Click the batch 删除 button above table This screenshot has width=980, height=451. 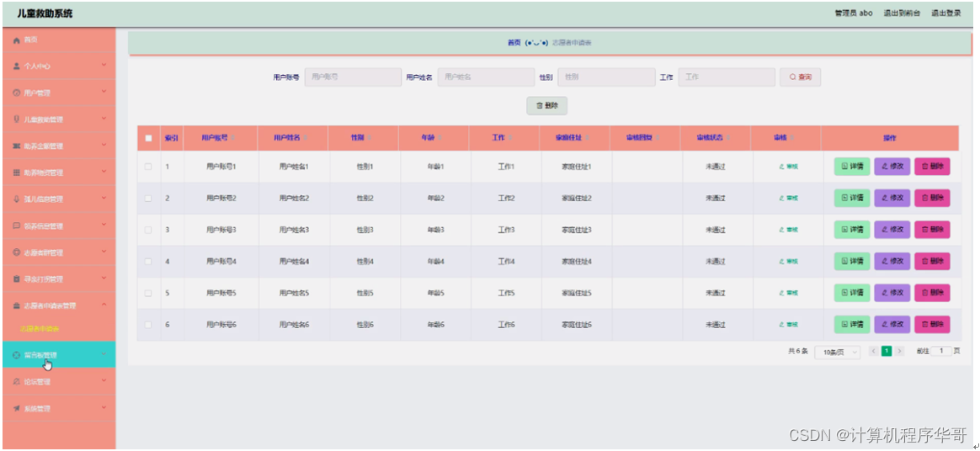point(547,105)
